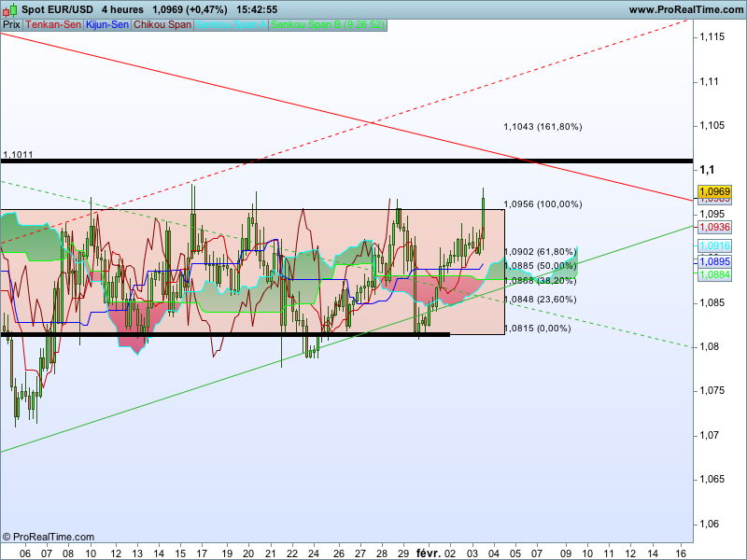
Task: Click the green Senkou Span B label
Action: [x=313, y=25]
